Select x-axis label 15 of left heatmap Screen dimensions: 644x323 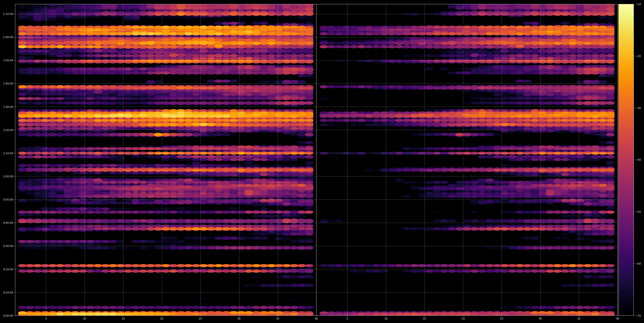[123, 319]
